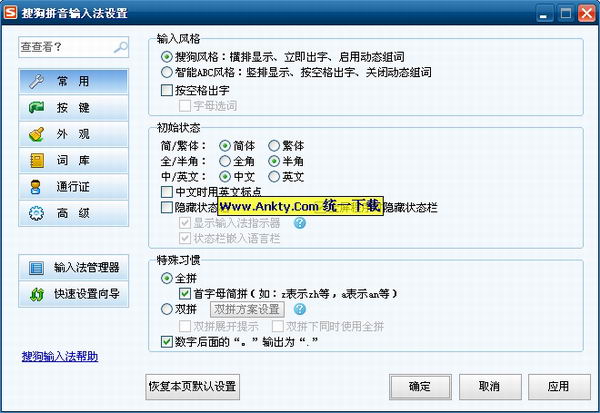Close the settings window

point(587,13)
